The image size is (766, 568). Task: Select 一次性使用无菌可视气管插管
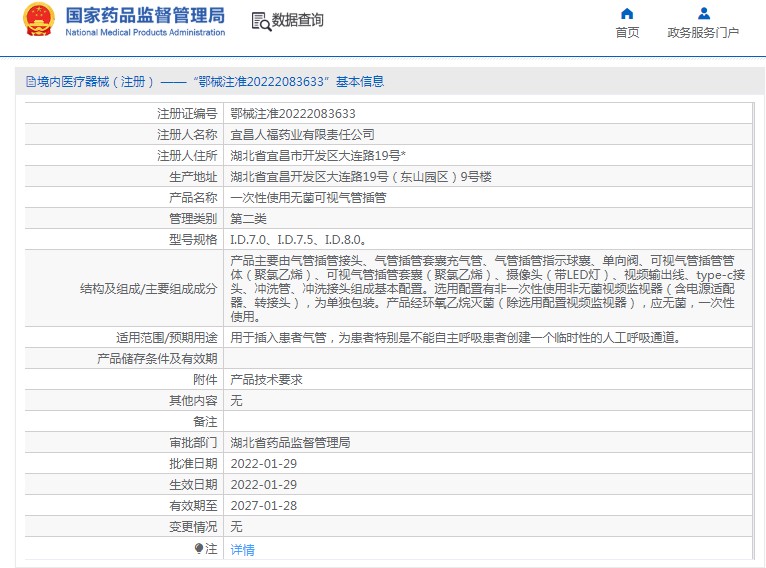[x=308, y=197]
